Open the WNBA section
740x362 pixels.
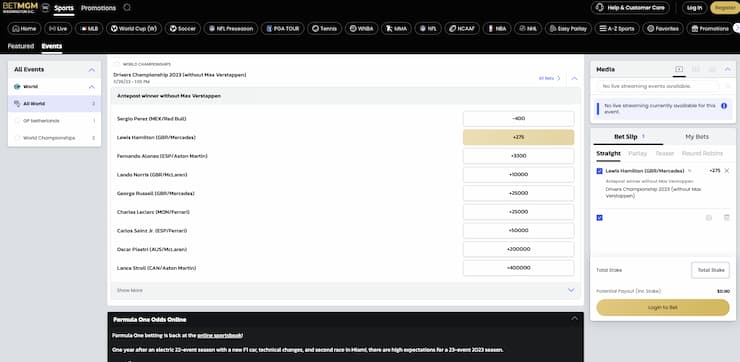361,29
